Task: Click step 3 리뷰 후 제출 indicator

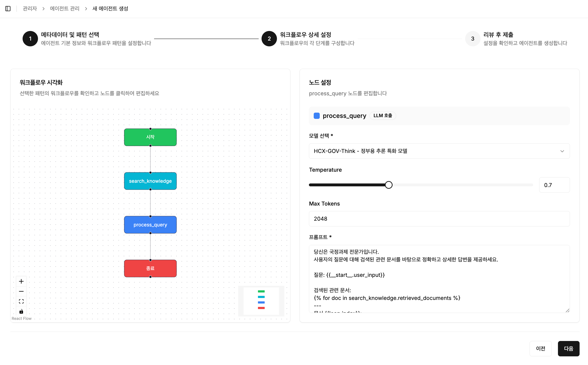Action: 472,39
